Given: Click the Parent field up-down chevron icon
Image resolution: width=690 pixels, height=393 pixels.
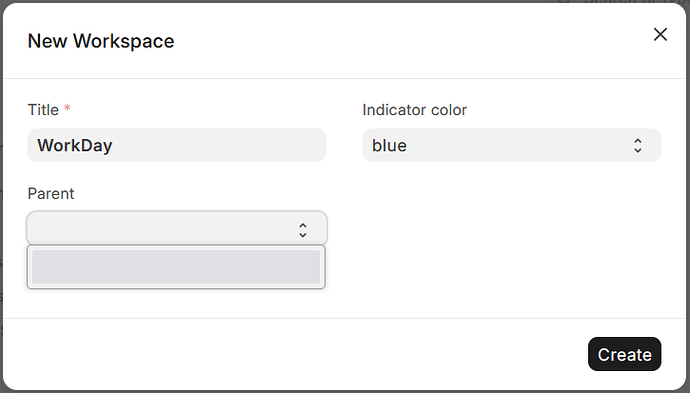Looking at the screenshot, I should [303, 230].
